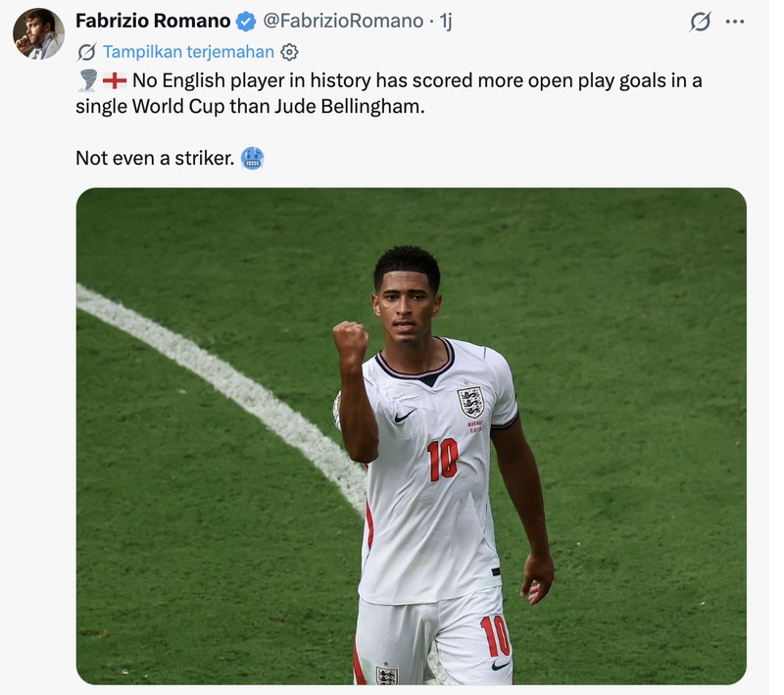The width and height of the screenshot is (784, 695).
Task: Click the 'Not even a striker.' line
Action: point(155,158)
